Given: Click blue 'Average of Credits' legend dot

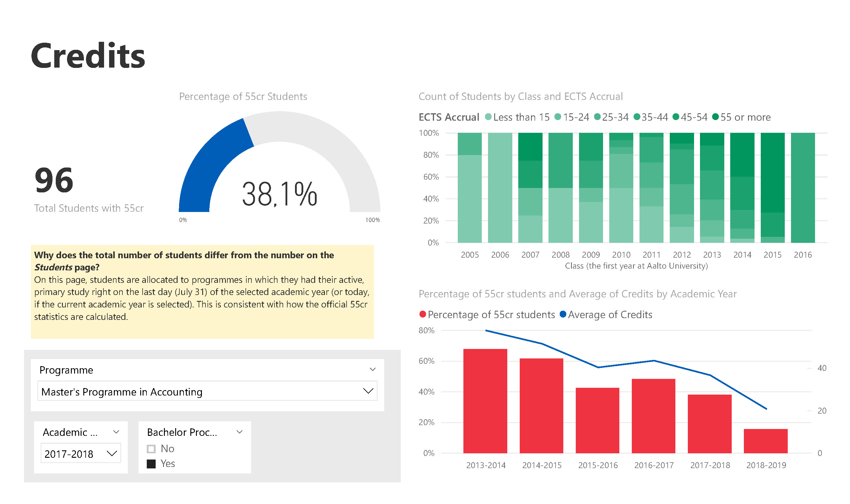Looking at the screenshot, I should pos(563,314).
